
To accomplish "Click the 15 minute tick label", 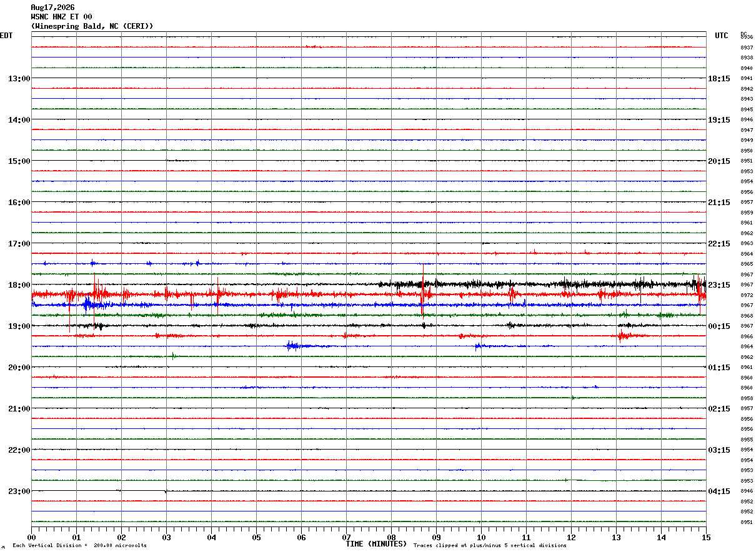I will [706, 537].
